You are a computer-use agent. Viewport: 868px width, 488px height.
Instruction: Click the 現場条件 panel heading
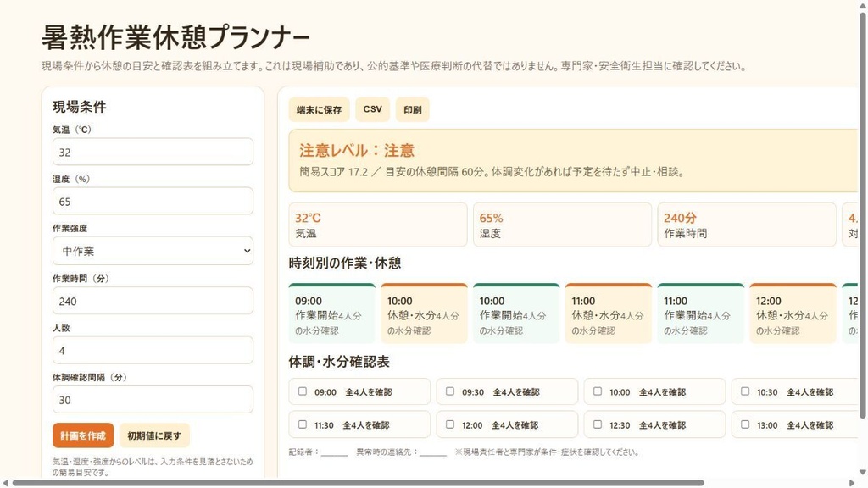(80, 107)
